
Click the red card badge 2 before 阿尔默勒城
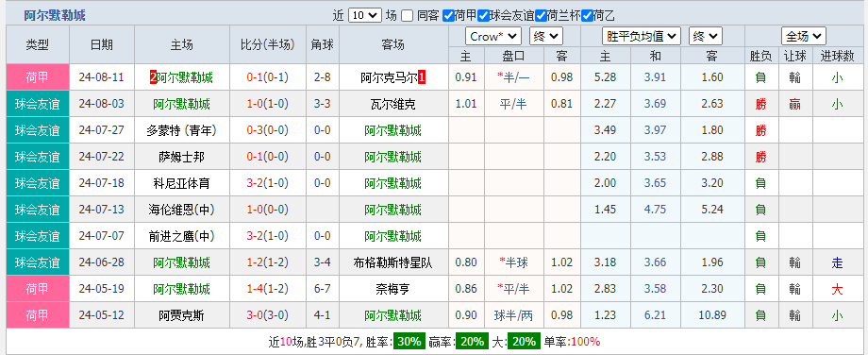[x=154, y=77]
